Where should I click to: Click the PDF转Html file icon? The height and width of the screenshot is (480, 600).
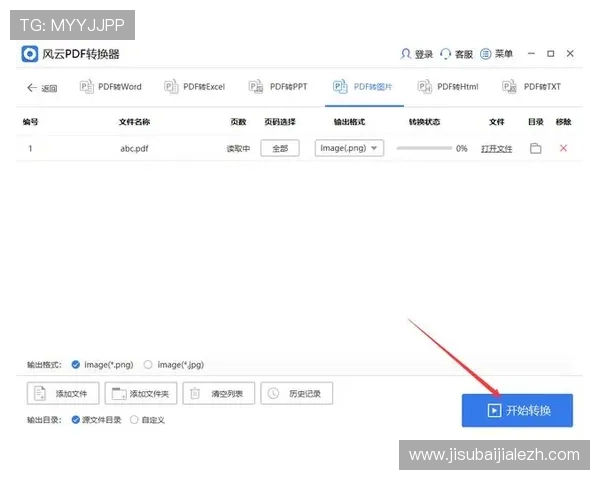[424, 87]
